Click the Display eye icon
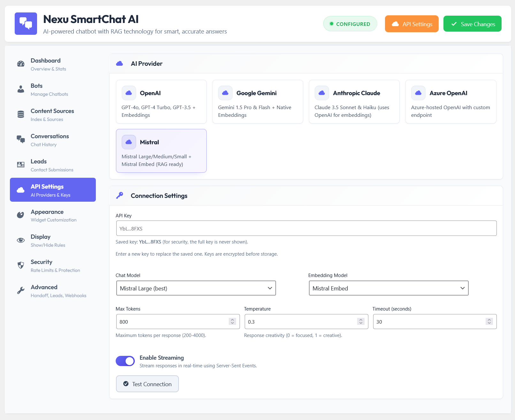The height and width of the screenshot is (420, 515). 21,240
